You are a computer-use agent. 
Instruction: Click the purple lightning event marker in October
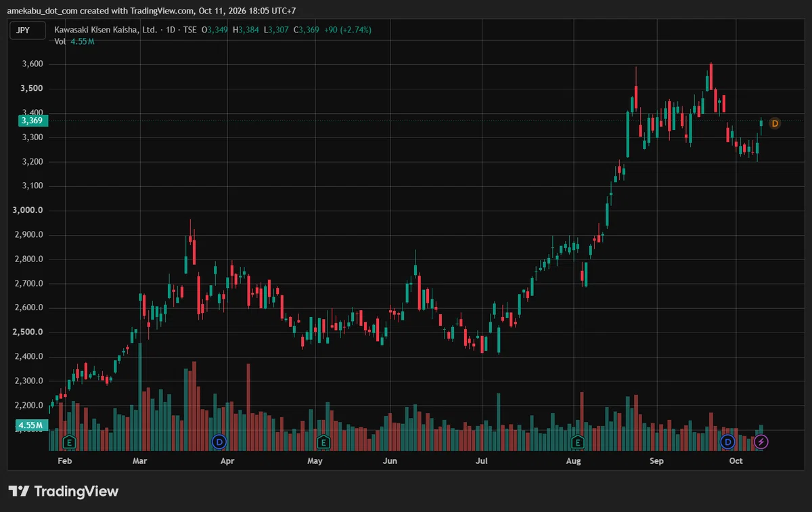pyautogui.click(x=762, y=442)
